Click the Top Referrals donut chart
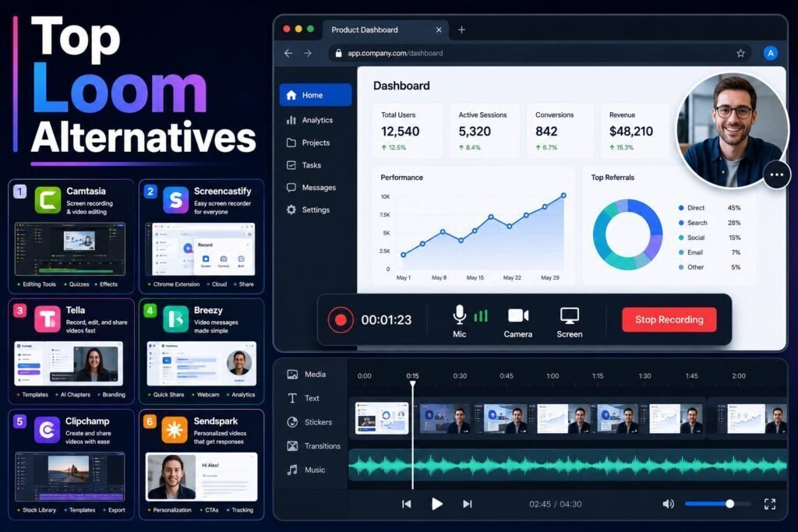798x532 pixels. tap(627, 234)
